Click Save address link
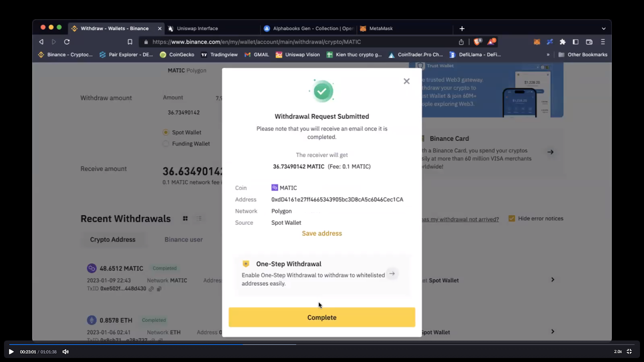Image resolution: width=644 pixels, height=362 pixels. click(x=322, y=233)
